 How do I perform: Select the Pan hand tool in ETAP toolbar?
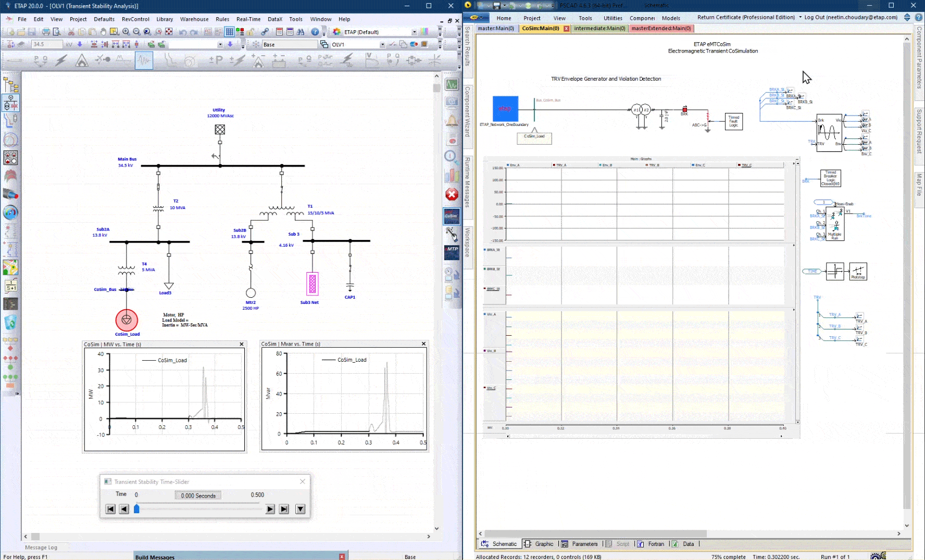tap(104, 31)
